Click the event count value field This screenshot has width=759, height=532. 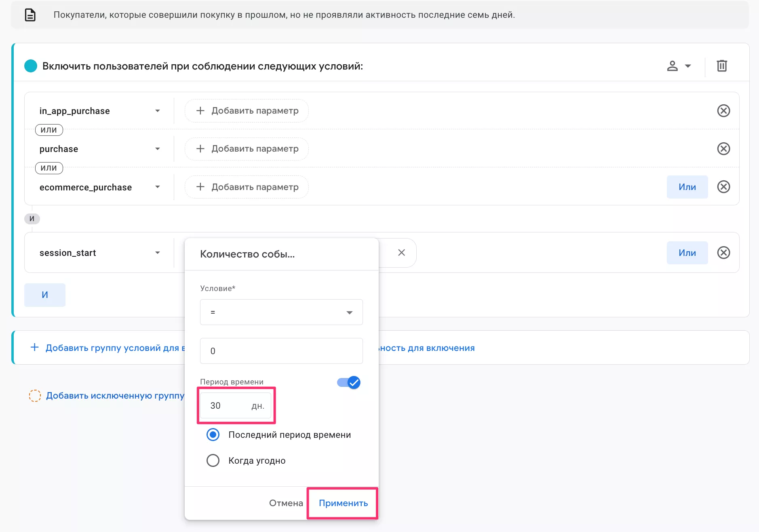pyautogui.click(x=281, y=351)
